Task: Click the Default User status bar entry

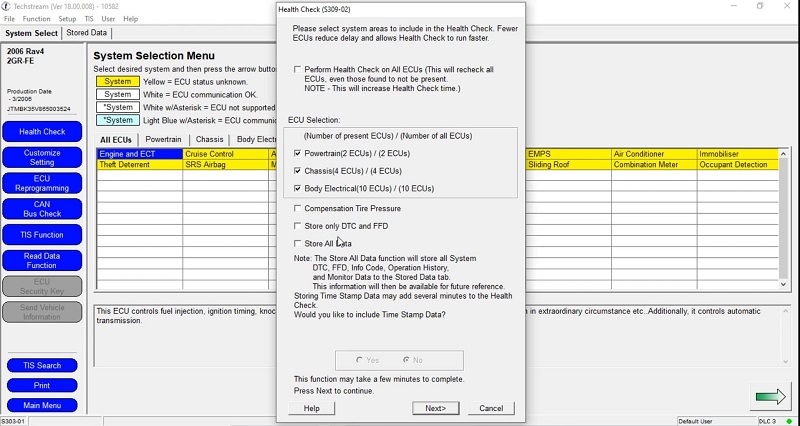Action: [x=717, y=421]
